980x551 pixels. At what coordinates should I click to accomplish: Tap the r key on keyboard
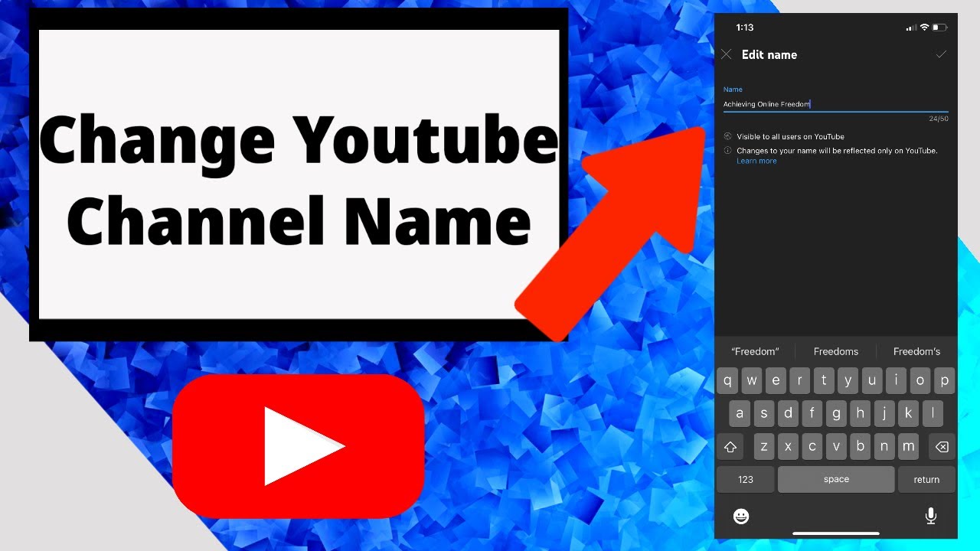800,380
